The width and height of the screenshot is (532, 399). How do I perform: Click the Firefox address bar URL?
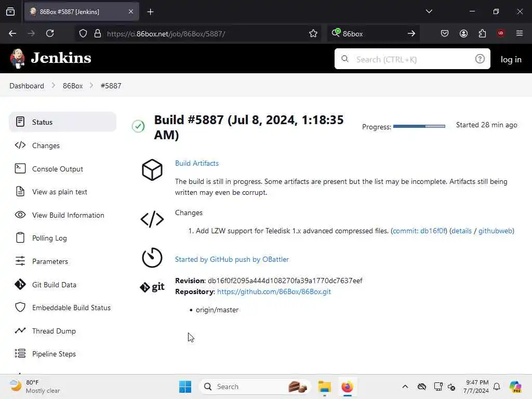coord(166,34)
